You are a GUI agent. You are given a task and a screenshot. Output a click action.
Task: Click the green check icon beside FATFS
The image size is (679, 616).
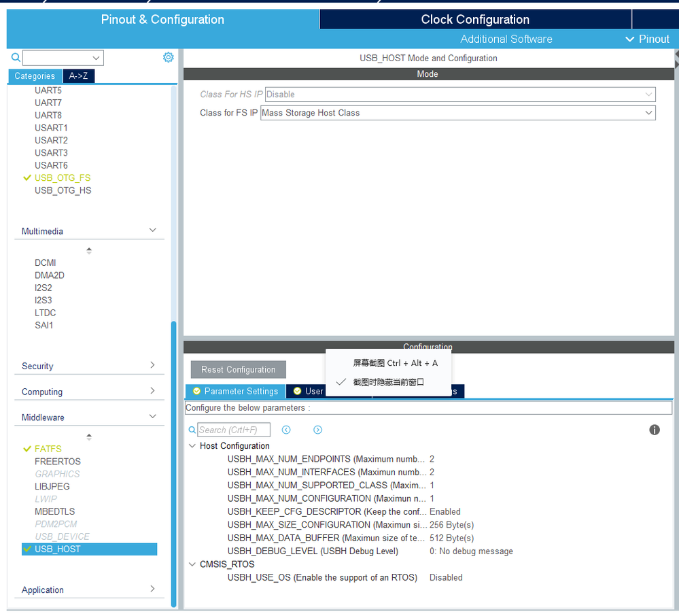[27, 449]
